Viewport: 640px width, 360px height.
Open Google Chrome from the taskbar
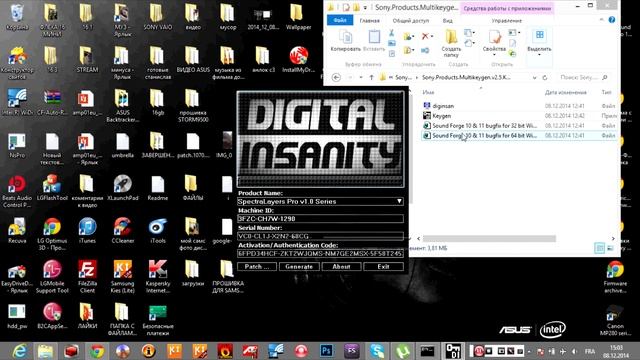[97, 351]
